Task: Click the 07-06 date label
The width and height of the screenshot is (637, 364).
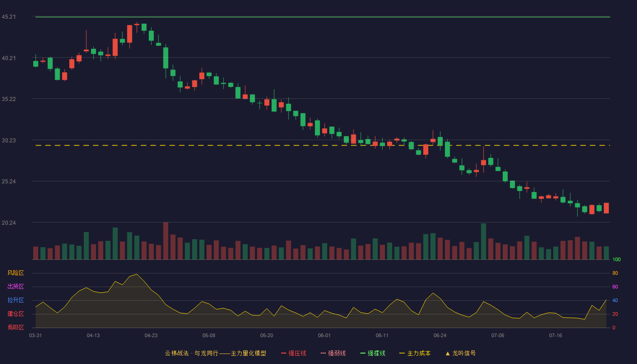Action: 498,335
